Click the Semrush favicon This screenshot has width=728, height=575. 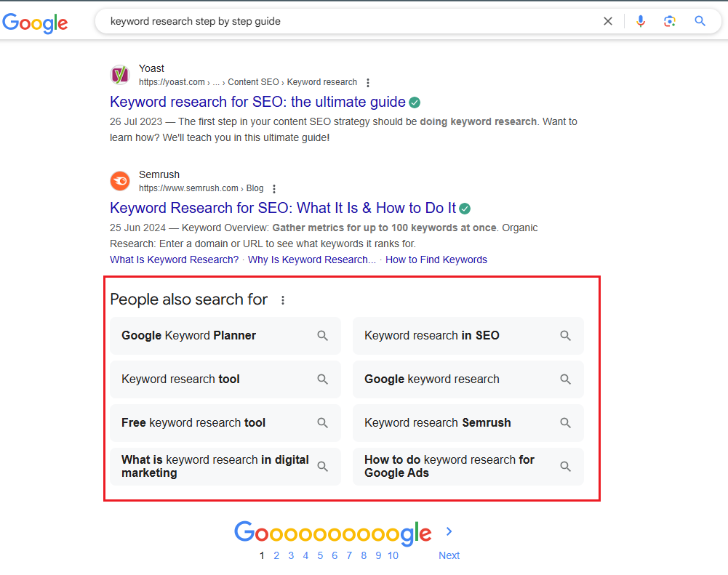tap(120, 180)
